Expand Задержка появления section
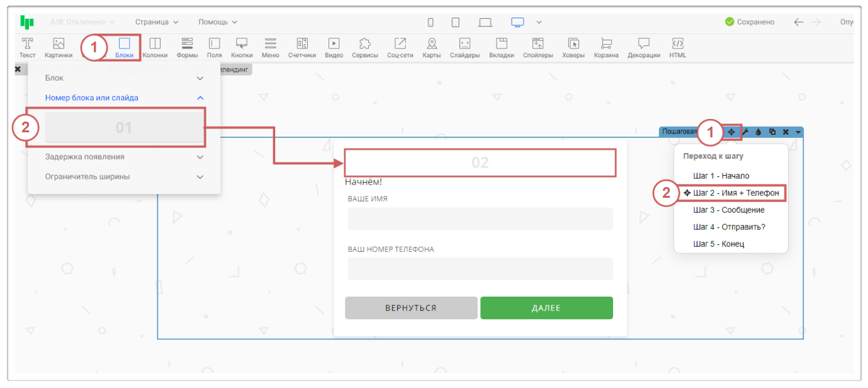The width and height of the screenshot is (868, 388). [123, 157]
